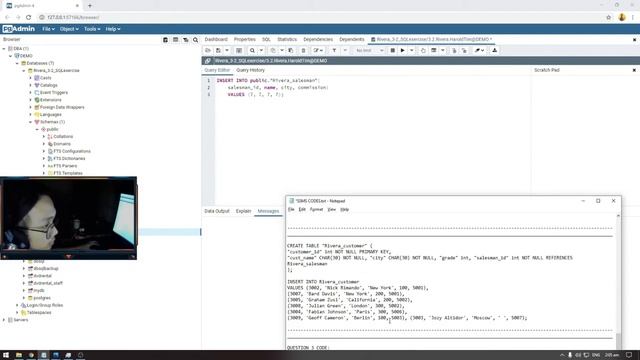Click the Rollback transaction toolbar icon
Screen dimensions: 640x360
click(464, 50)
